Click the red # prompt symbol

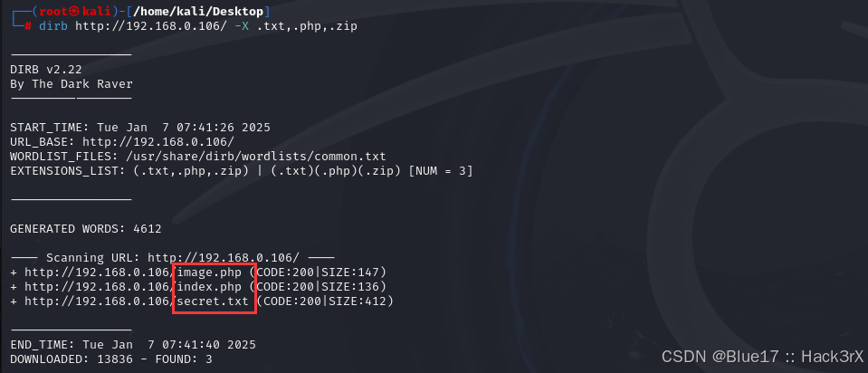[28, 26]
